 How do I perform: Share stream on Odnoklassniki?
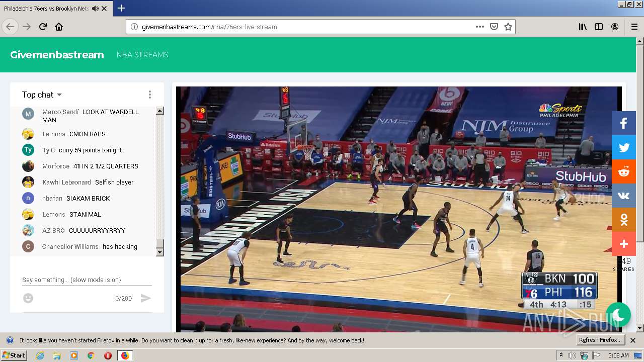tap(624, 220)
